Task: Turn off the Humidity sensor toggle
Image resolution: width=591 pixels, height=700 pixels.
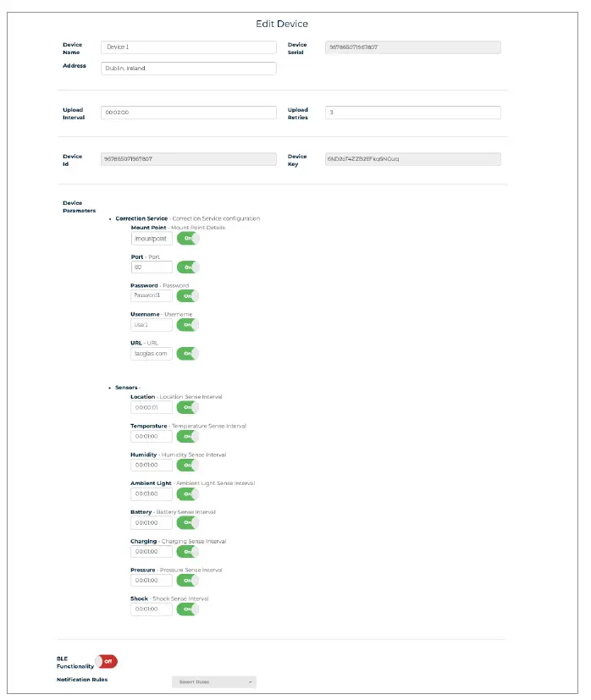Action: click(x=187, y=465)
